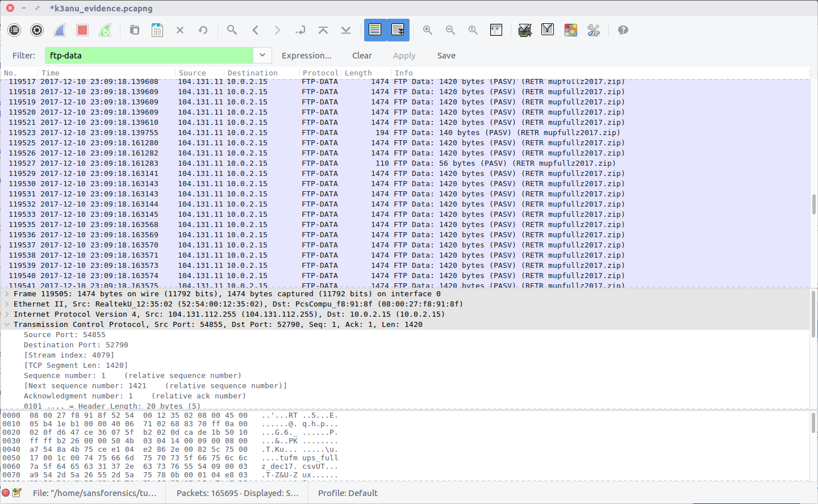This screenshot has height=504, width=818.
Task: Stop the running capture with red square
Action: [x=82, y=30]
